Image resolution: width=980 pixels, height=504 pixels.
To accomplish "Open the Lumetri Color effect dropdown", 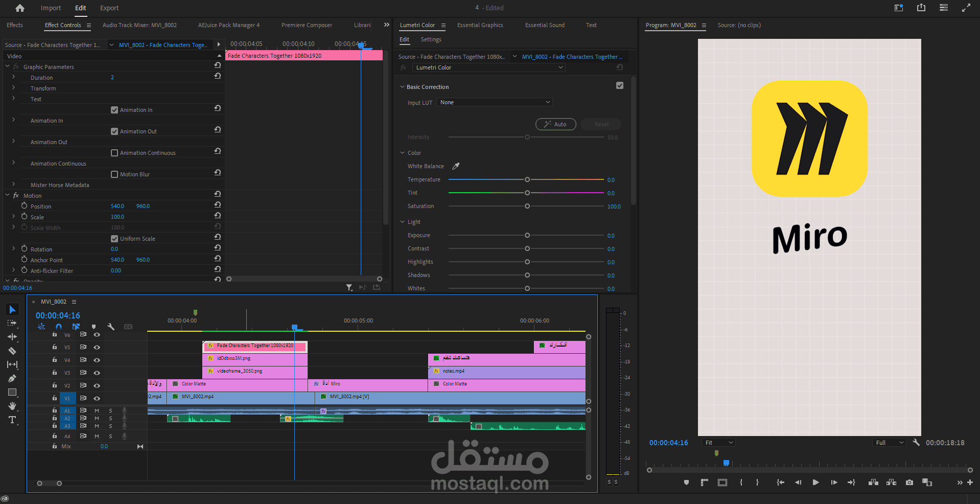I will pos(489,67).
